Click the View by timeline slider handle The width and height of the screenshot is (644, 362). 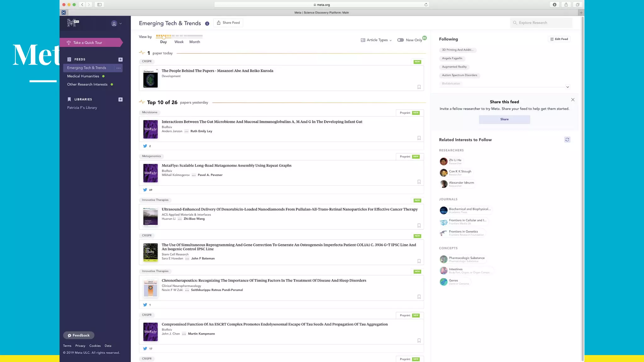(x=164, y=37)
